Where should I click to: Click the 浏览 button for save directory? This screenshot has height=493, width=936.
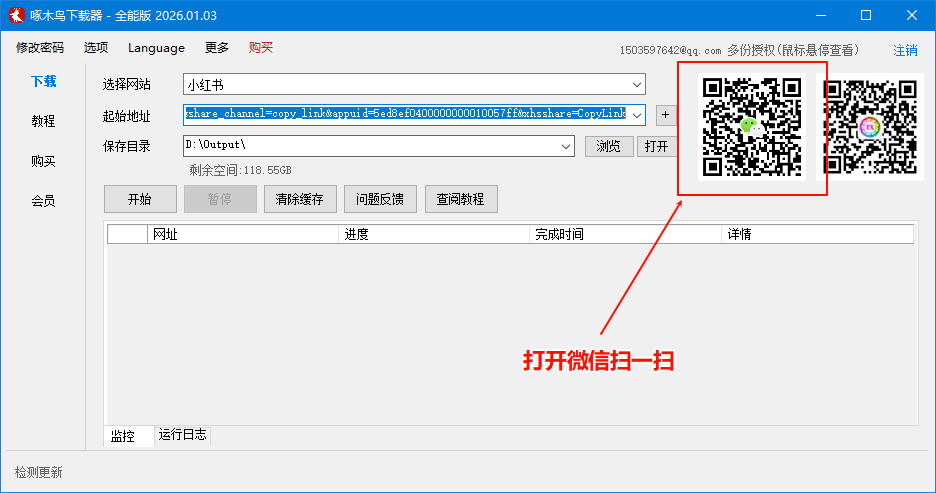pos(609,146)
